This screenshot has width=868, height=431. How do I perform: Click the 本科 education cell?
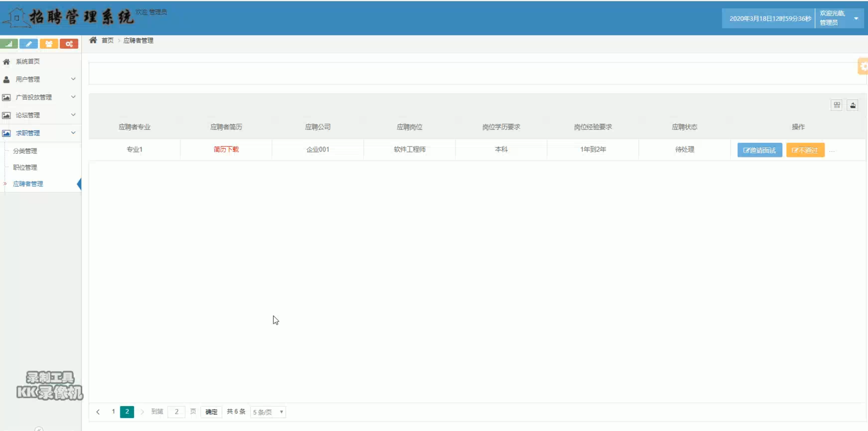[x=501, y=149]
